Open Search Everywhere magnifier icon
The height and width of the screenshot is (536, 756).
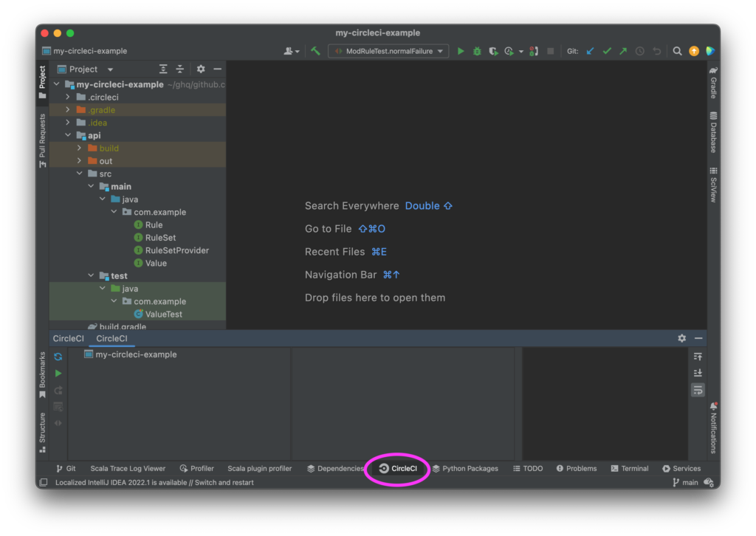pyautogui.click(x=678, y=51)
